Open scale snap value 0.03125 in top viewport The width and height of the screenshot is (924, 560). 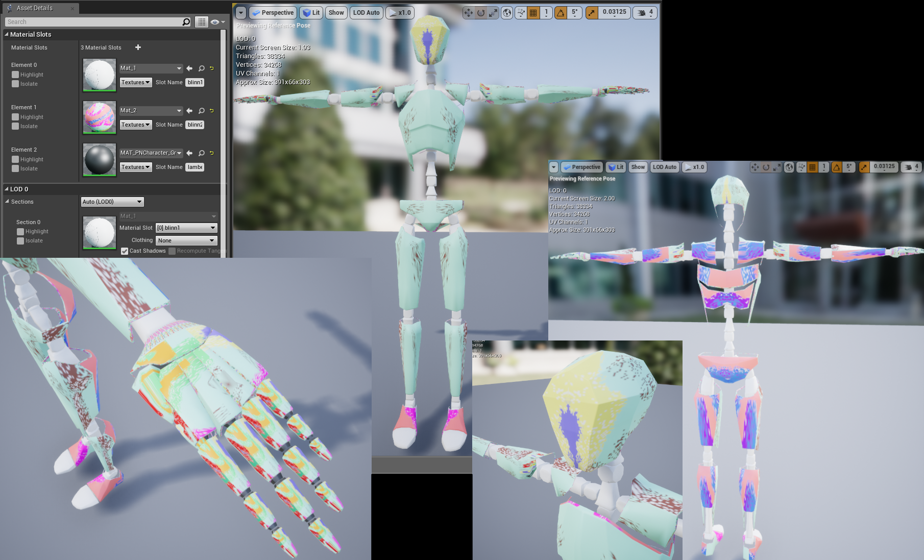[614, 13]
